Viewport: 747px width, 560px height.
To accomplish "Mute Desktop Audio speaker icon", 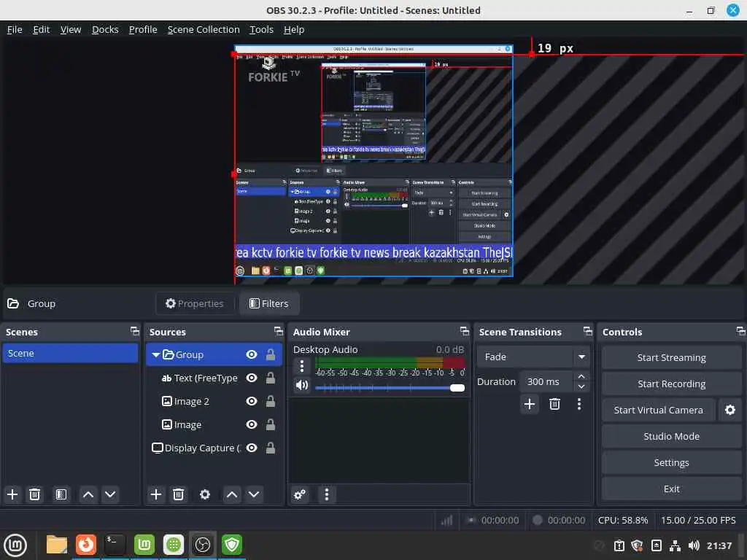I will click(x=302, y=385).
